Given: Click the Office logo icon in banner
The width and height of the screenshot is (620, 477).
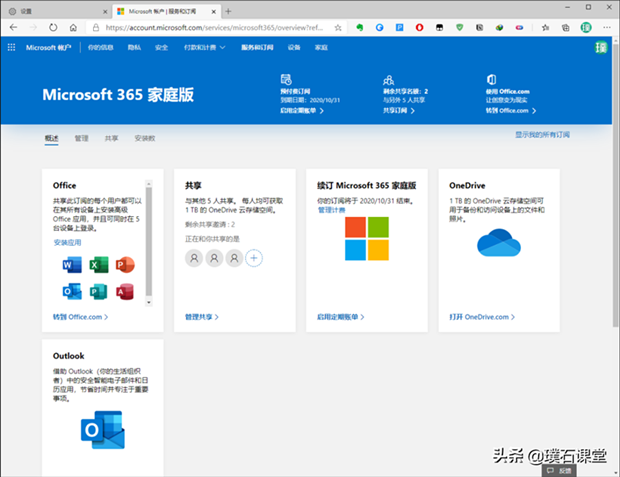Looking at the screenshot, I should pyautogui.click(x=491, y=80).
